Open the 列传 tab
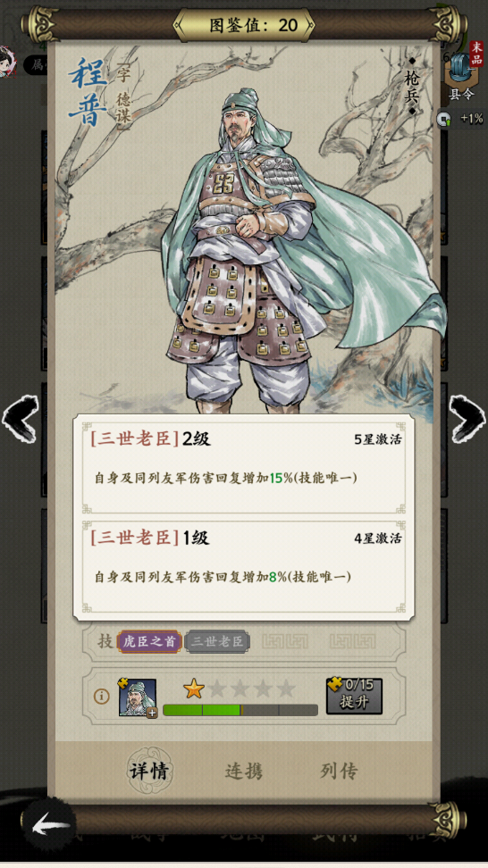 click(339, 771)
